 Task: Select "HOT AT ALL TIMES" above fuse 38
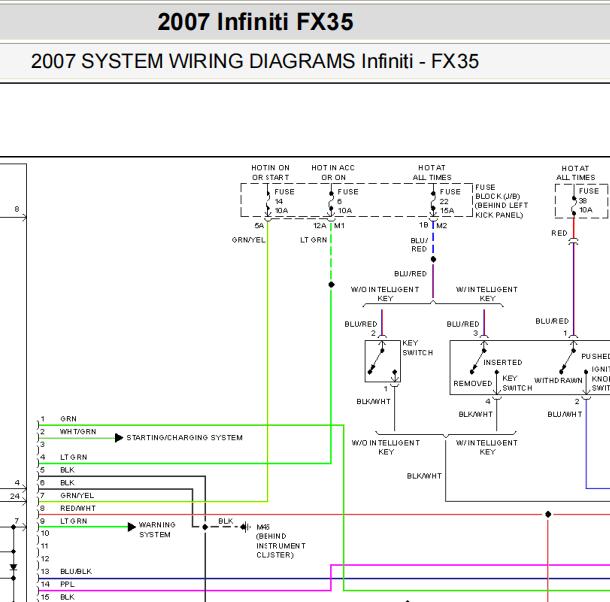[x=575, y=173]
